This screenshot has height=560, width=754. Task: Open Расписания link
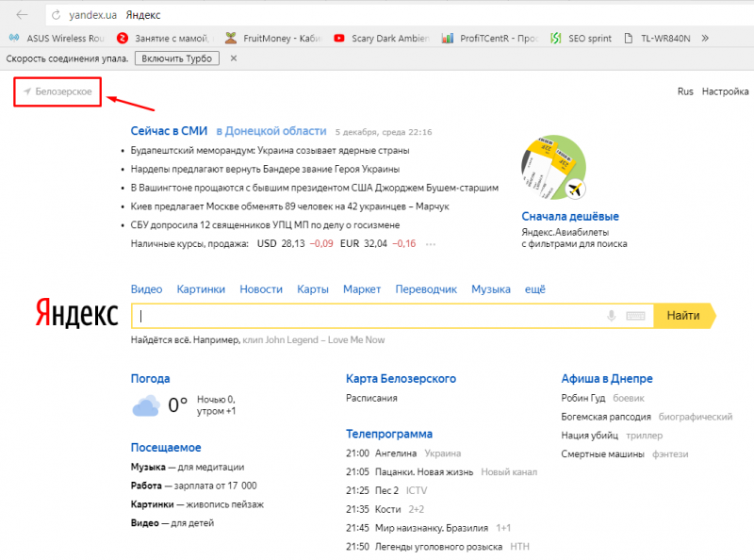pos(371,399)
